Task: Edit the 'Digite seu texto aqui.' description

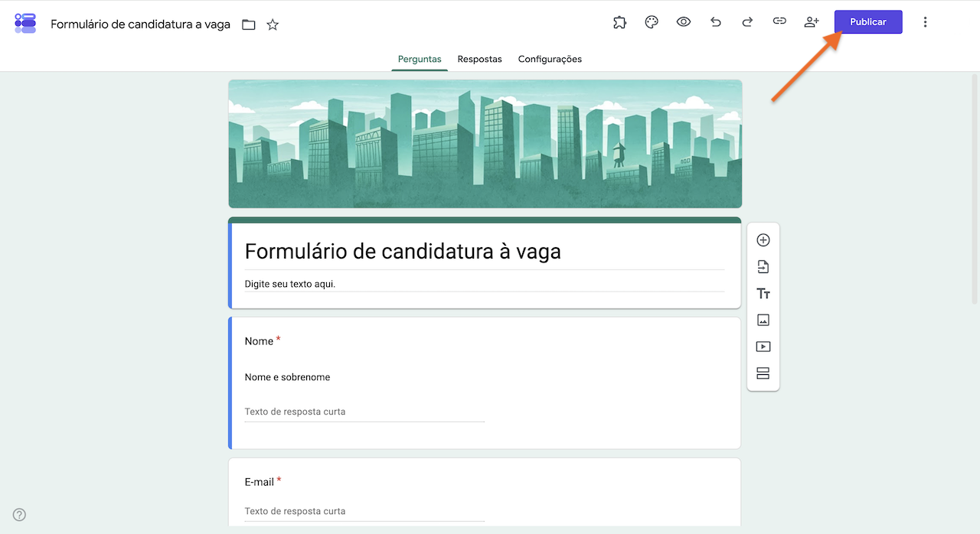Action: [484, 284]
